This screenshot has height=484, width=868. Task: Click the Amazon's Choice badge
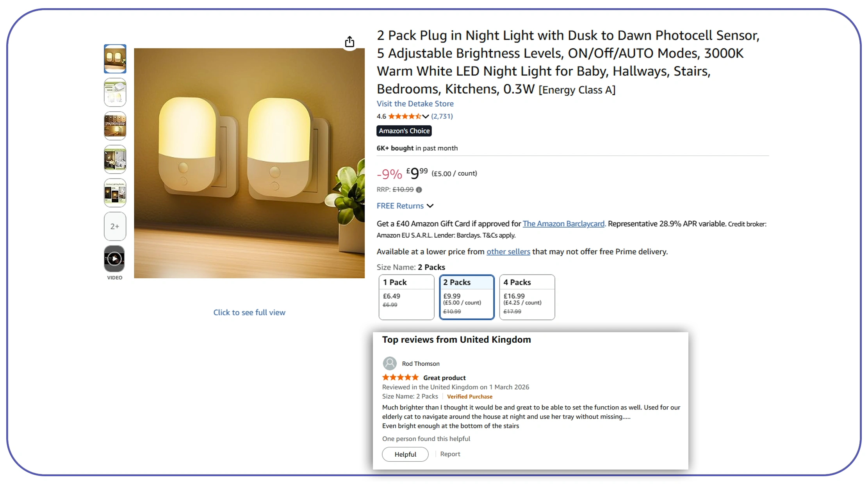(404, 130)
